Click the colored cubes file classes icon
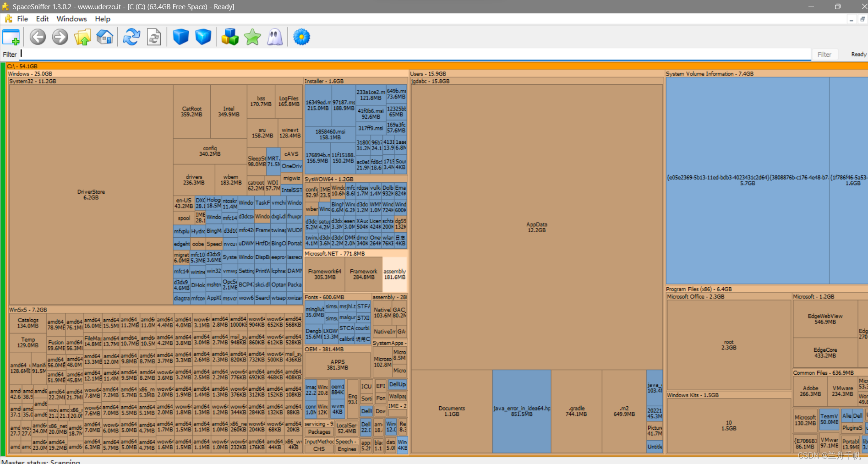This screenshot has width=868, height=464. click(230, 37)
